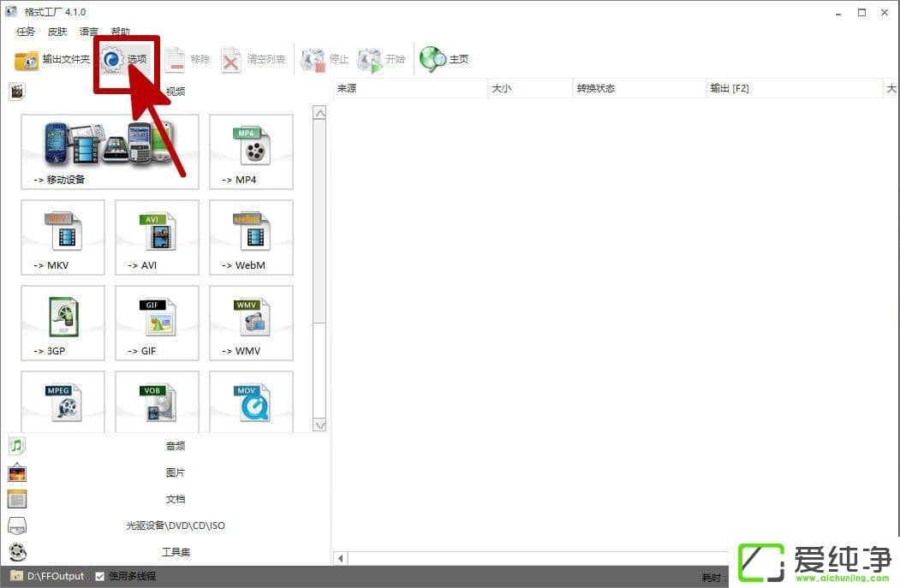The image size is (900, 588).
Task: Open the 移动设备 mobile device converter
Action: 110,151
